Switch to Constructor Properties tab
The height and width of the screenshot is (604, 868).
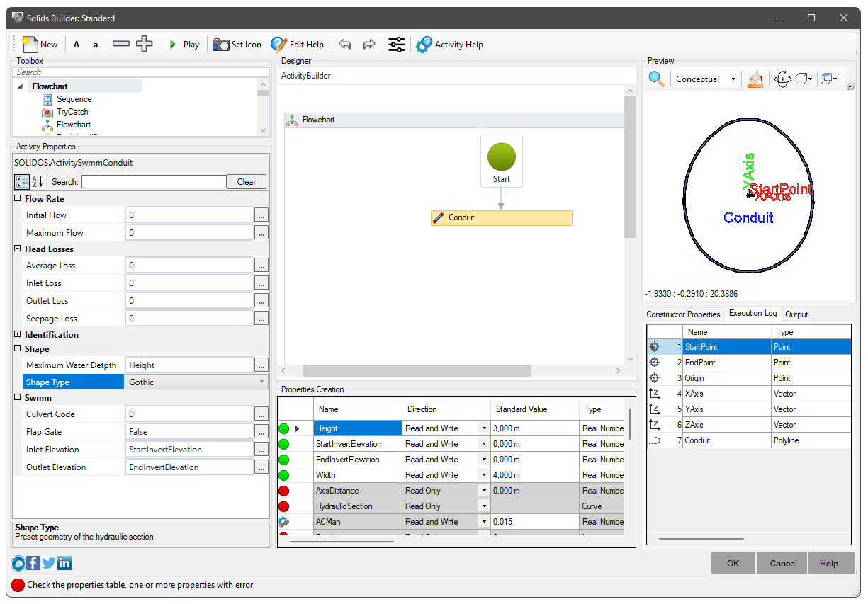[x=683, y=314]
